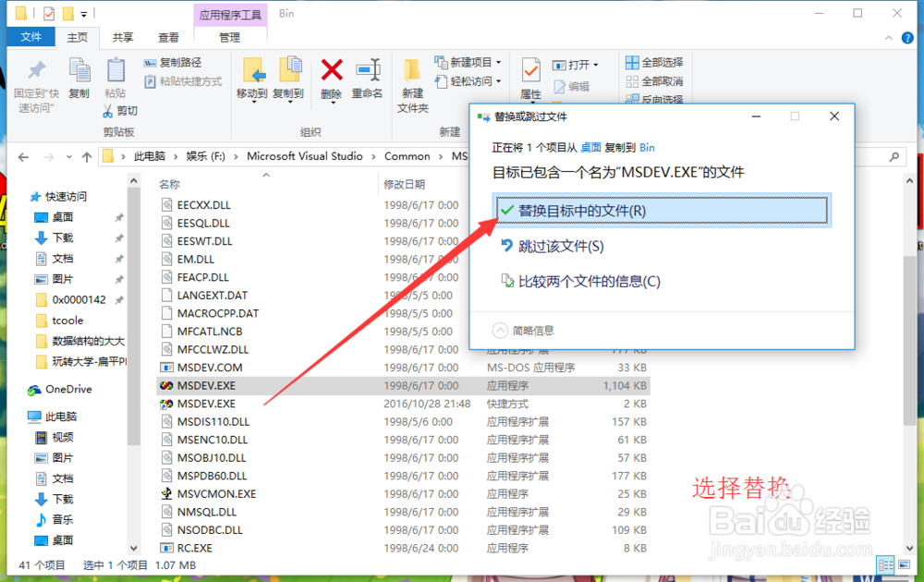Open 下载 under Quick access
The height and width of the screenshot is (582, 924).
pyautogui.click(x=55, y=237)
